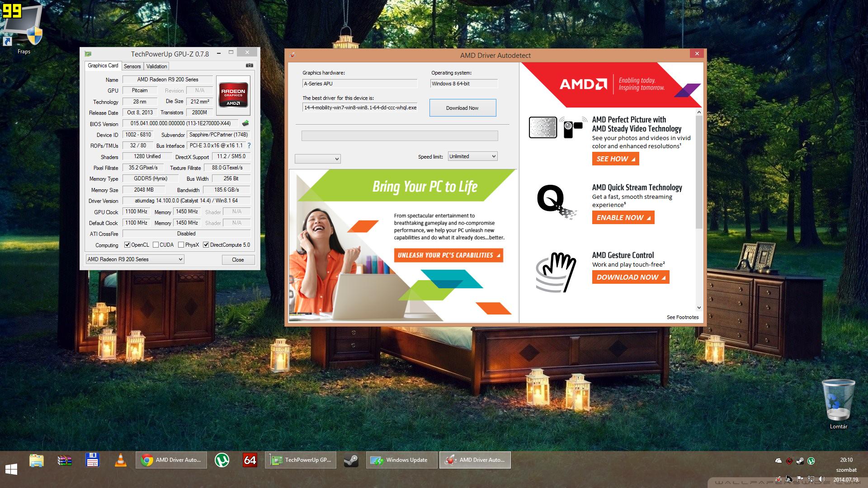Click the OneDrive cloud tray icon

(778, 461)
